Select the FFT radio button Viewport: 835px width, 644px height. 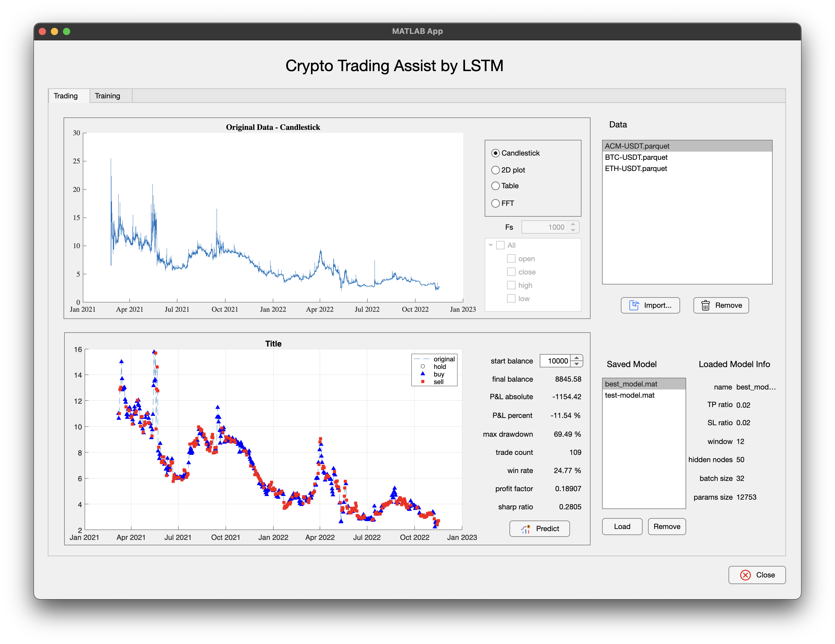click(496, 203)
